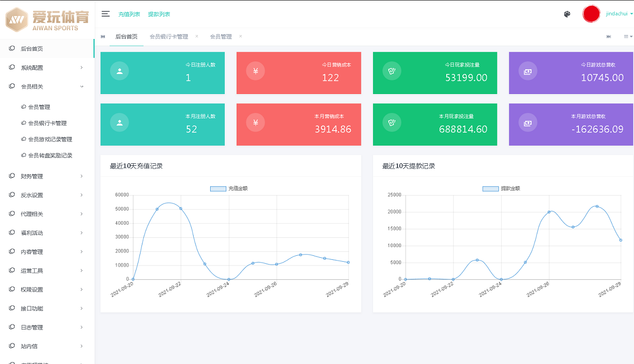The height and width of the screenshot is (364, 634).
Task: Open the tab options dropdown menu
Action: (628, 37)
